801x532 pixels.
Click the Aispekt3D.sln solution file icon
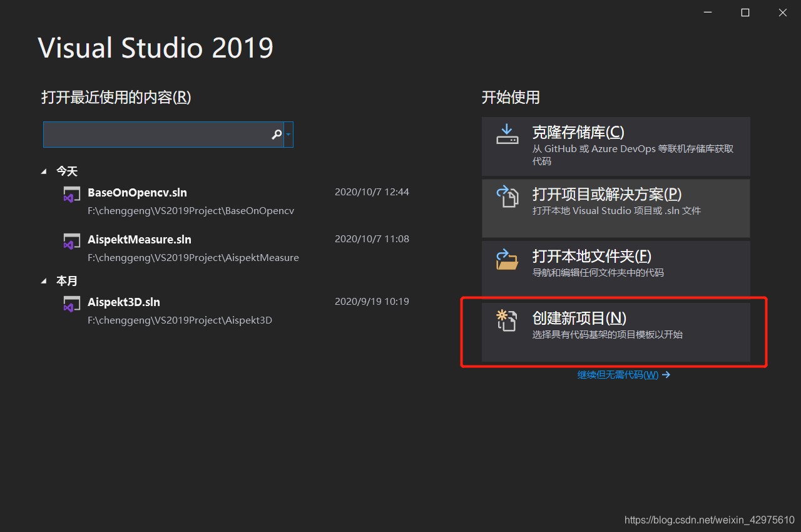pos(71,304)
